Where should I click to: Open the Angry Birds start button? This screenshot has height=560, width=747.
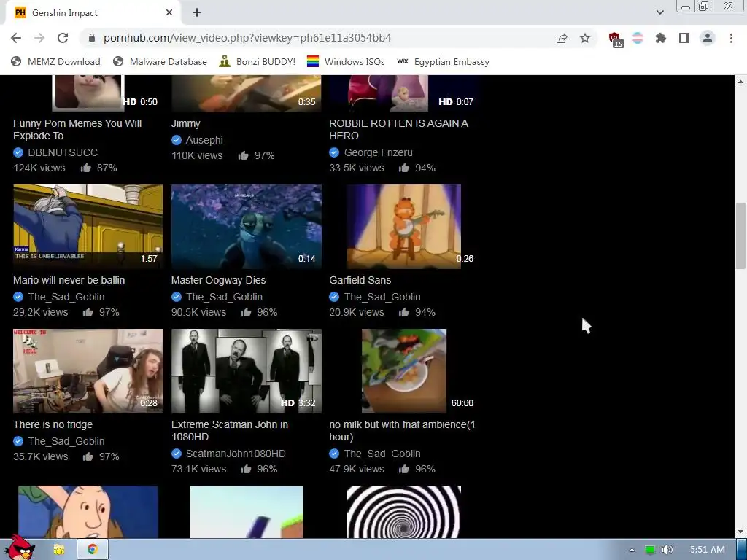point(20,548)
